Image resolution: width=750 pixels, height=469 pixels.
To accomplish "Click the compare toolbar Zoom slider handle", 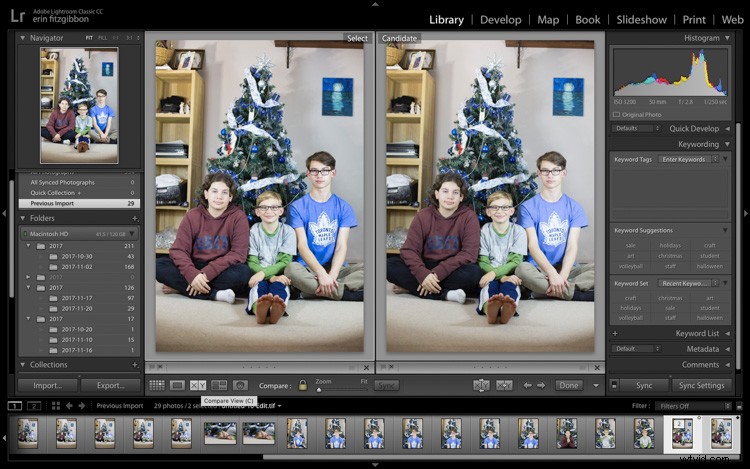I will pyautogui.click(x=319, y=390).
